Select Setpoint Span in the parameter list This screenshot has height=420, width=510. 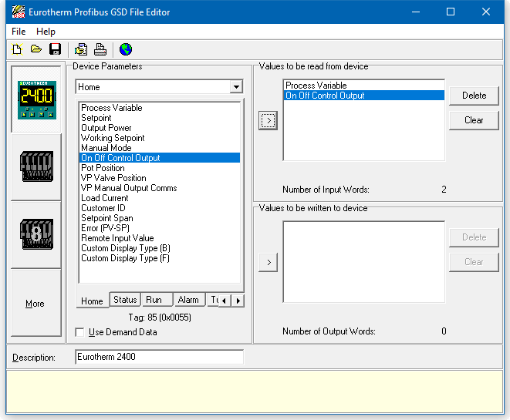tap(160, 218)
